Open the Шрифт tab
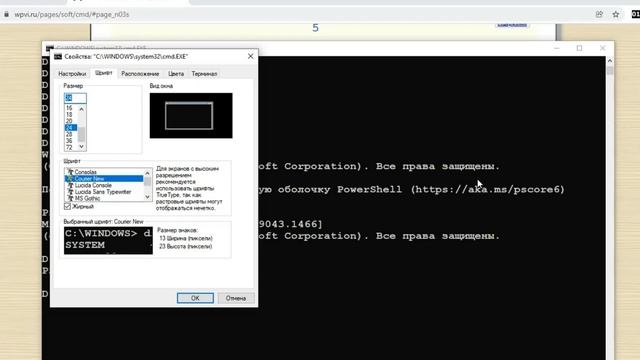Screen dimensions: 640x360 (103, 73)
